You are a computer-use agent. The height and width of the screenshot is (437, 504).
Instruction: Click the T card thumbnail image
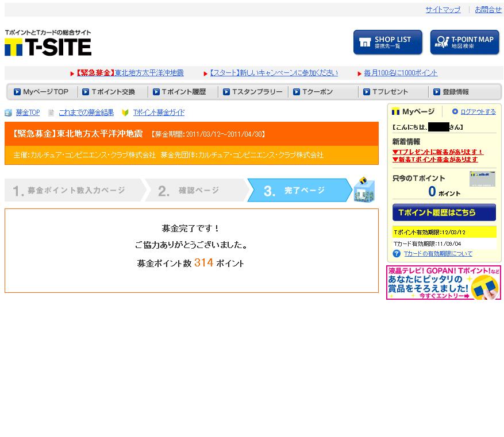483,179
